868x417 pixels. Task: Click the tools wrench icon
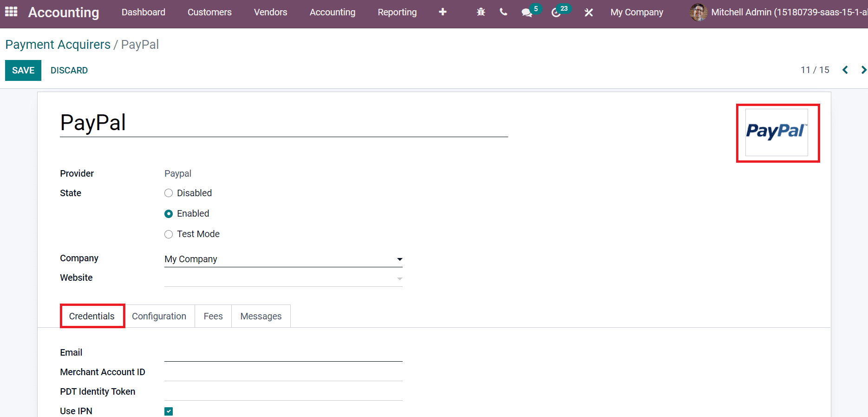pyautogui.click(x=588, y=13)
